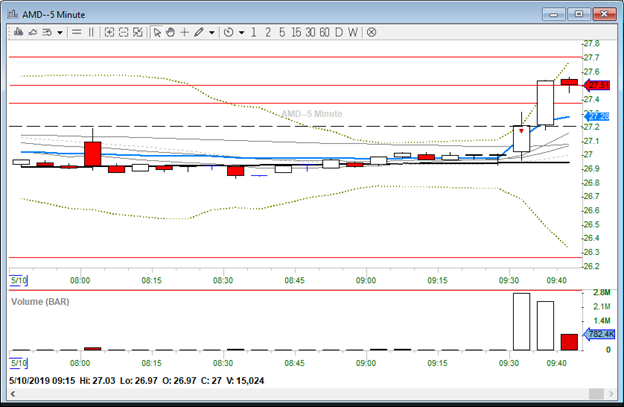The image size is (624, 407).
Task: Select the Weekly (W) interval button
Action: click(353, 32)
